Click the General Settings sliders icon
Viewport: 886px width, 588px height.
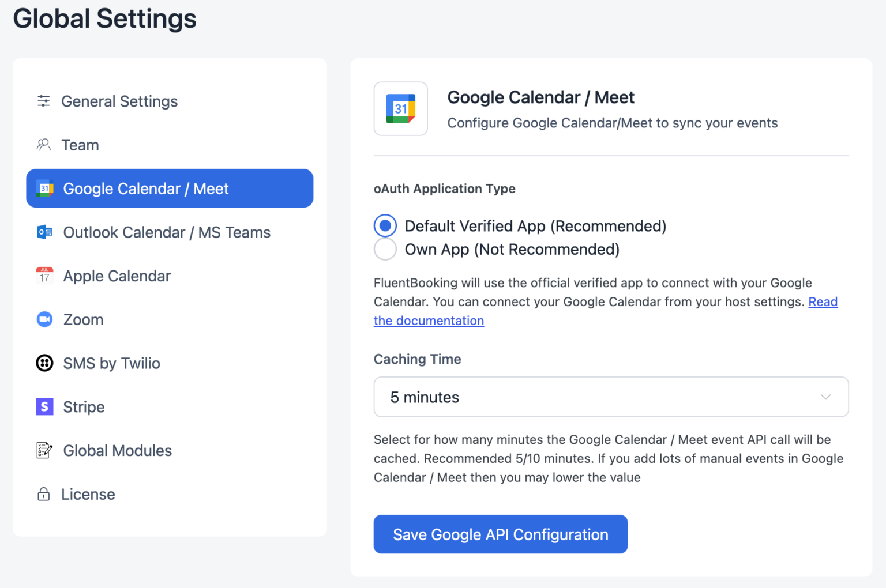click(x=43, y=101)
